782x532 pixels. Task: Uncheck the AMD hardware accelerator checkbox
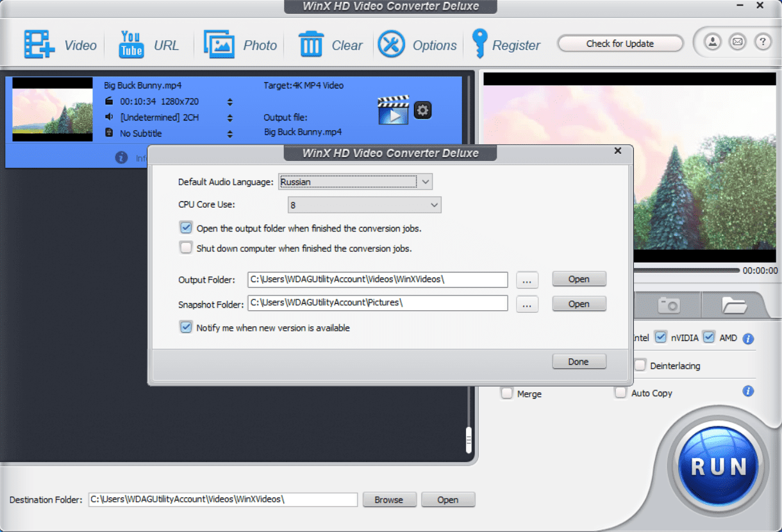708,337
